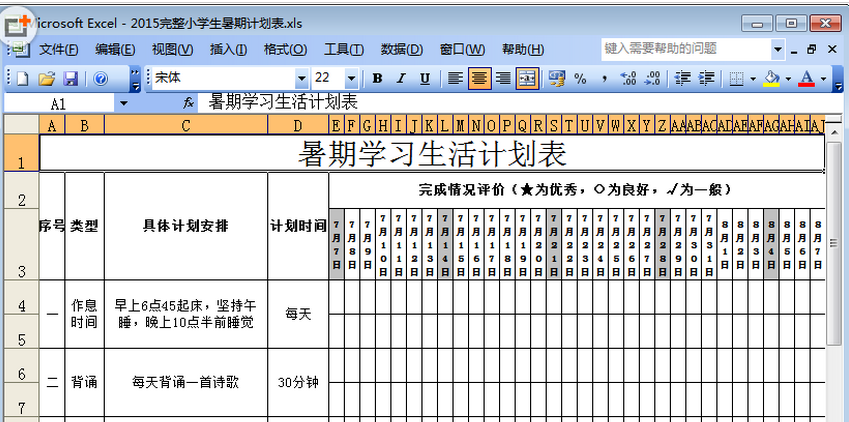The image size is (849, 422).
Task: Toggle Bold formatting
Action: 377,79
